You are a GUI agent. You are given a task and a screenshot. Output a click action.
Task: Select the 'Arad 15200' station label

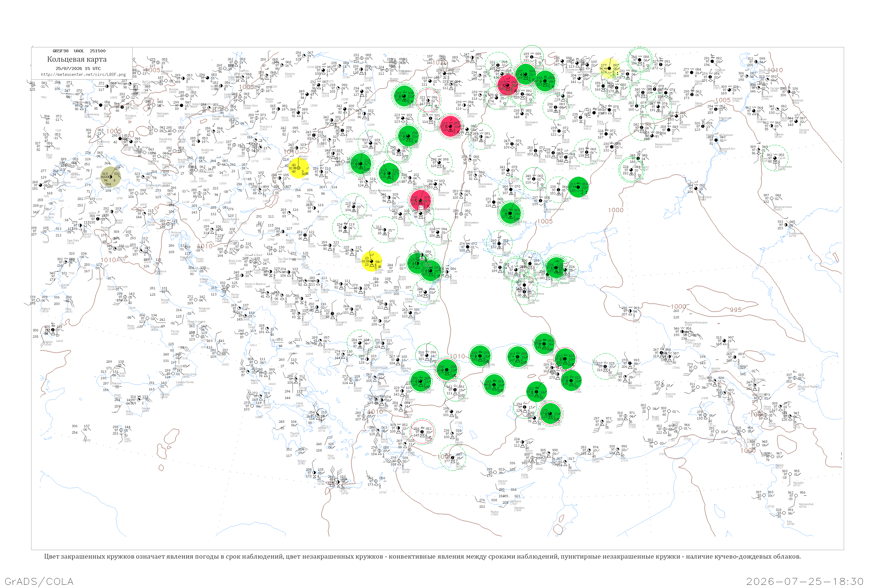coord(312,245)
